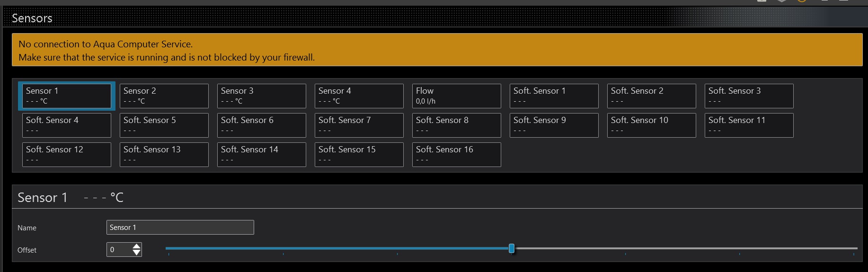Click the Sensor 1 Name text field
Viewport: 868px width, 272px height.
point(180,228)
